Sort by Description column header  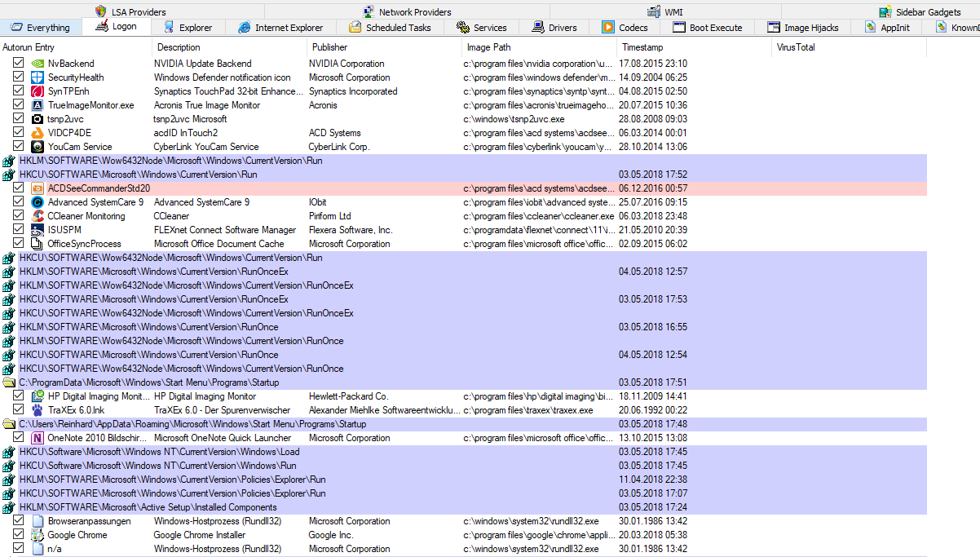(230, 47)
